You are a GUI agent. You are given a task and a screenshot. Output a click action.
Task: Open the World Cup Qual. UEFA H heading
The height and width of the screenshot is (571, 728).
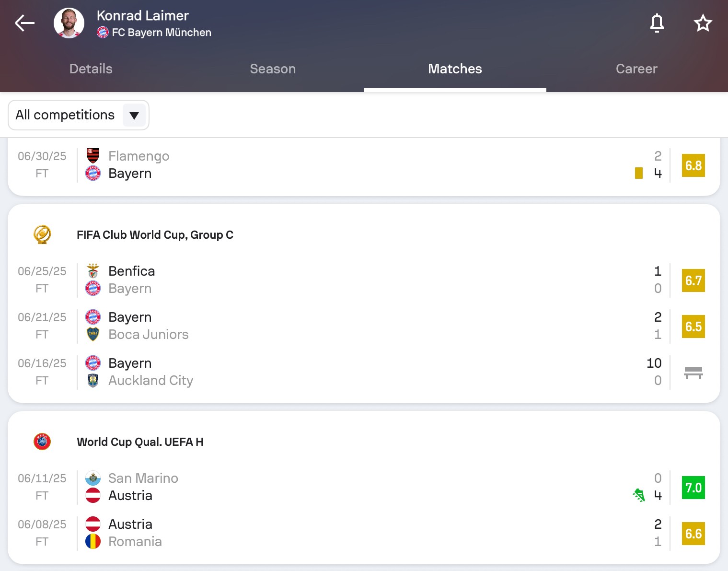pos(140,442)
